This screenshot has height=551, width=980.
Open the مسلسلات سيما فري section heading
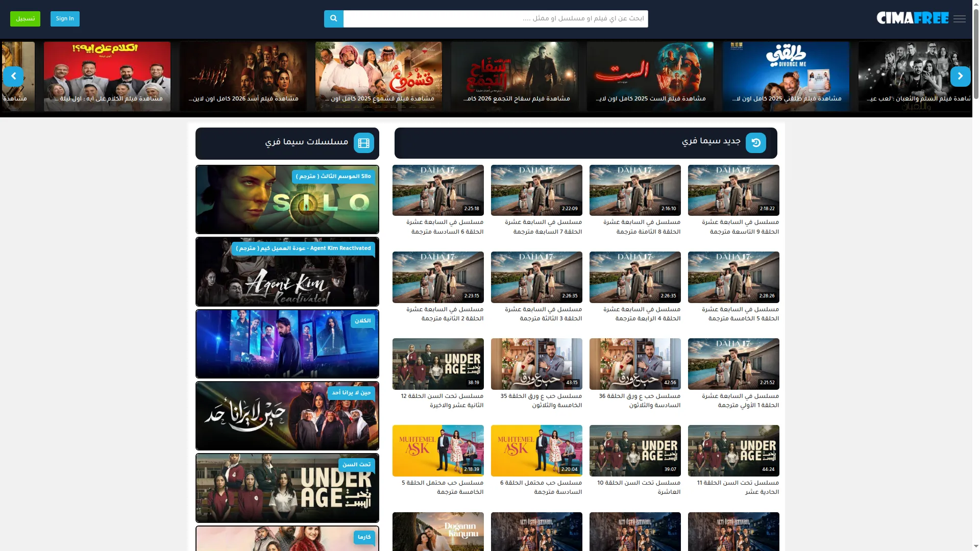pos(307,142)
